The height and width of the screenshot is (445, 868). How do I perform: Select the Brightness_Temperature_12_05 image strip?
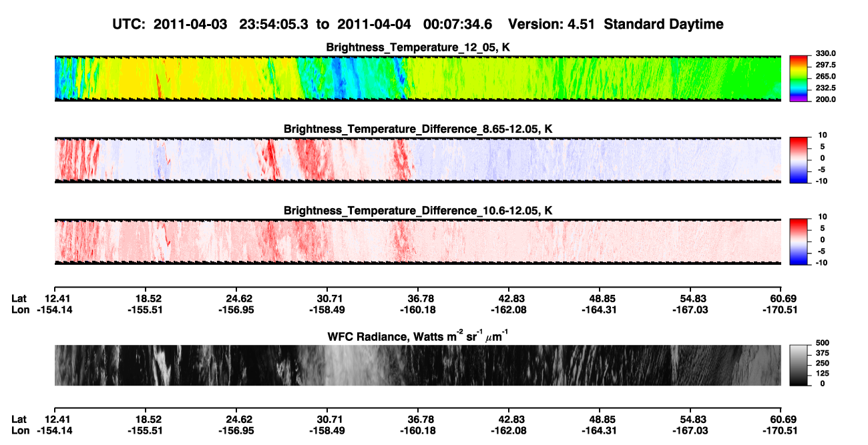pos(417,79)
